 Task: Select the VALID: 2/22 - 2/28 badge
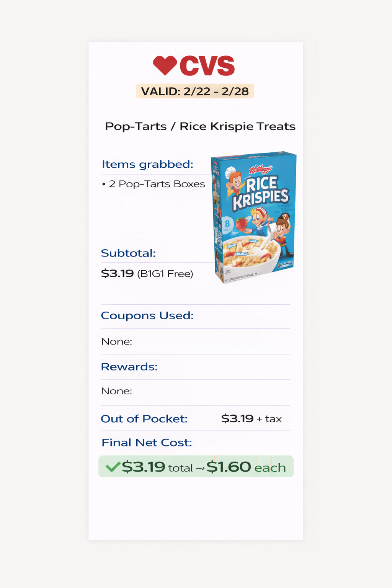point(195,91)
